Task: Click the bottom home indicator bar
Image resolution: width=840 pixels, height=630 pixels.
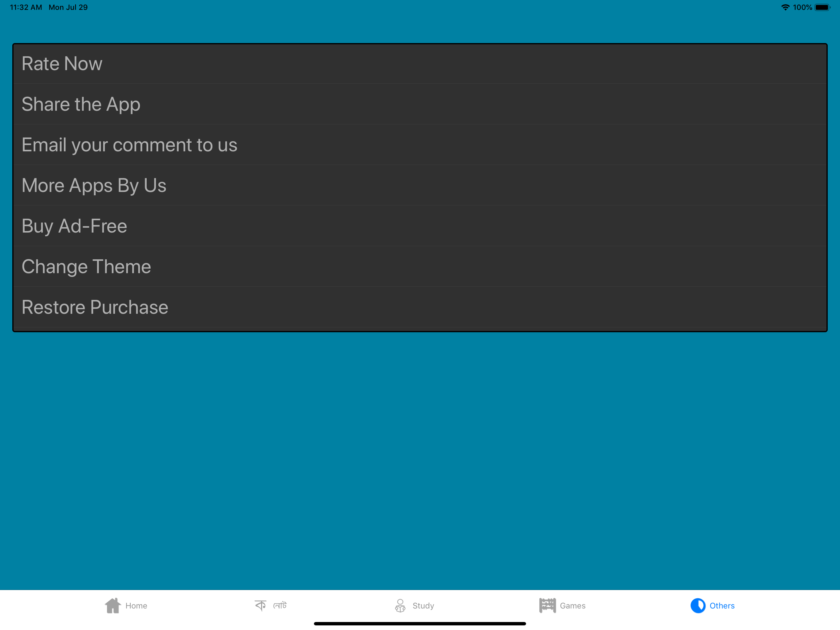Action: click(x=420, y=624)
